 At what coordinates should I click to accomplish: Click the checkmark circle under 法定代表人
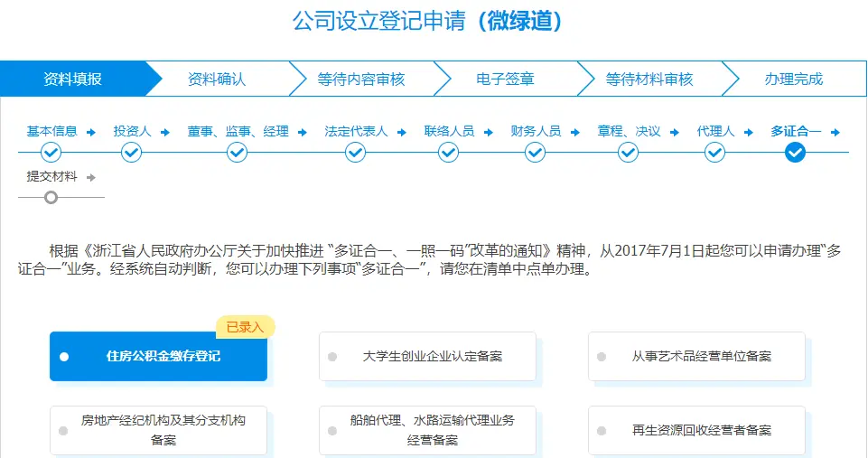pyautogui.click(x=355, y=153)
